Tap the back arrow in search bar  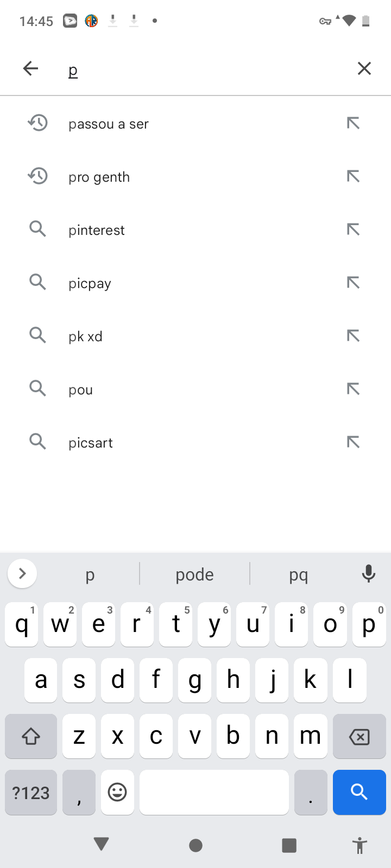click(x=31, y=68)
